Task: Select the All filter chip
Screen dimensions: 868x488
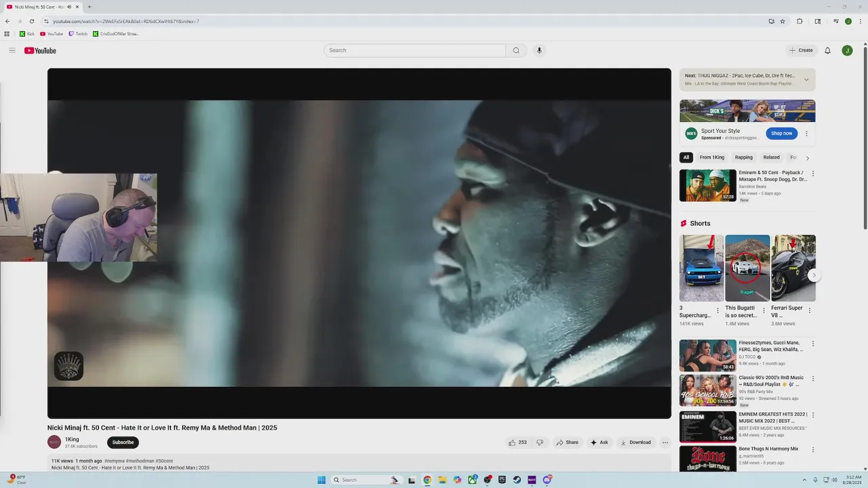Action: (x=686, y=157)
